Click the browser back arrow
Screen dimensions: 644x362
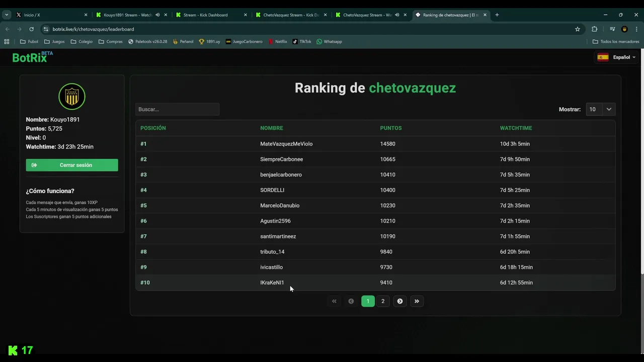7,29
